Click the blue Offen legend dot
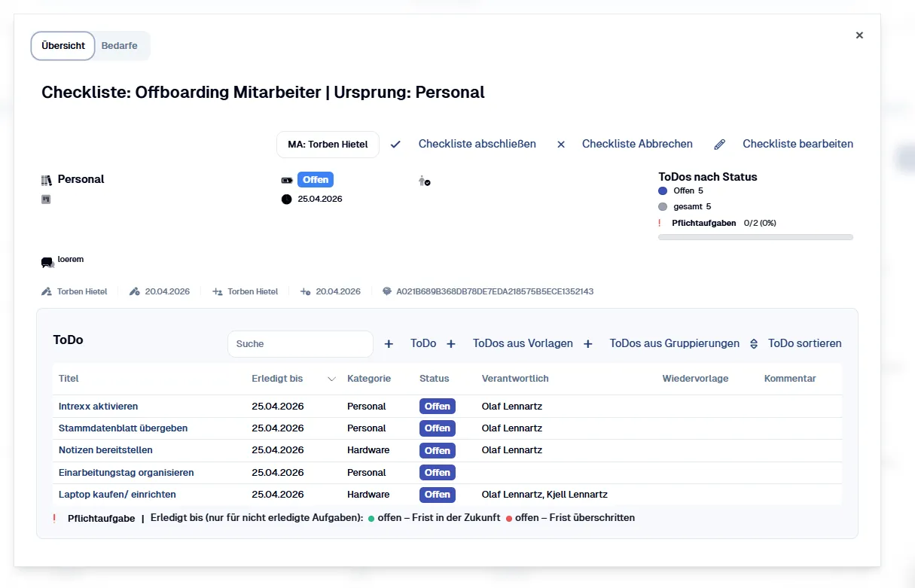The width and height of the screenshot is (915, 588). [663, 191]
